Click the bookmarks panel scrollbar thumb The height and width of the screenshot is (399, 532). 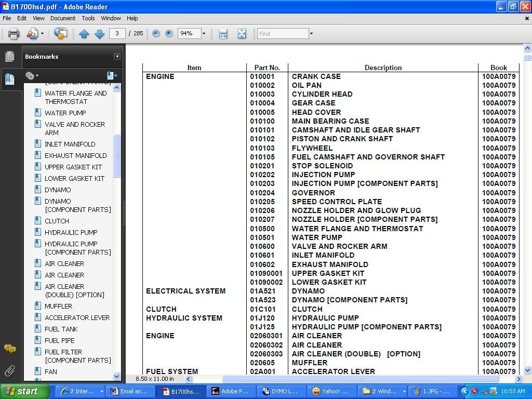(x=117, y=156)
